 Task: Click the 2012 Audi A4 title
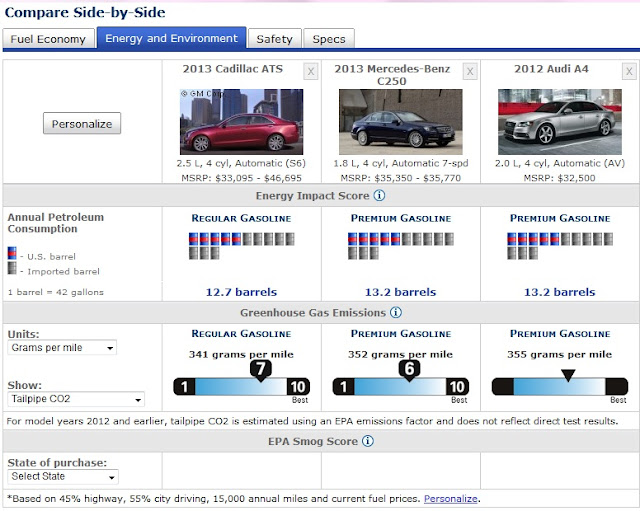pyautogui.click(x=551, y=69)
